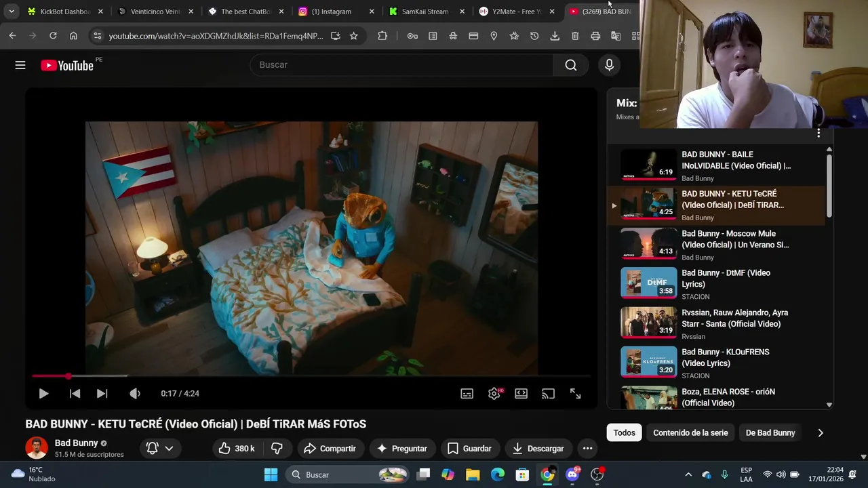Screen dimensions: 868x488
Task: Click the playlist scrollbar down arrow
Action: 829,405
